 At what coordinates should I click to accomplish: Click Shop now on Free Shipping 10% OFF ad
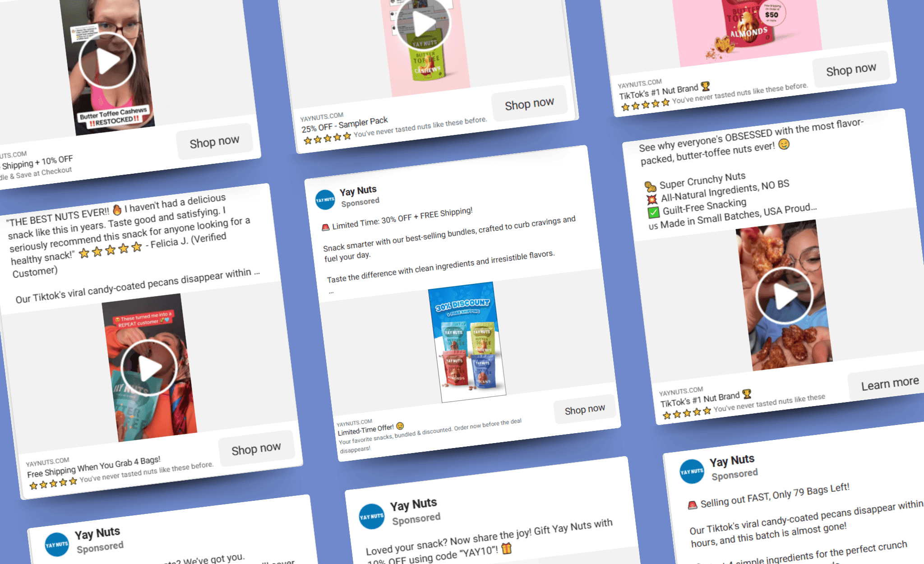pyautogui.click(x=214, y=142)
